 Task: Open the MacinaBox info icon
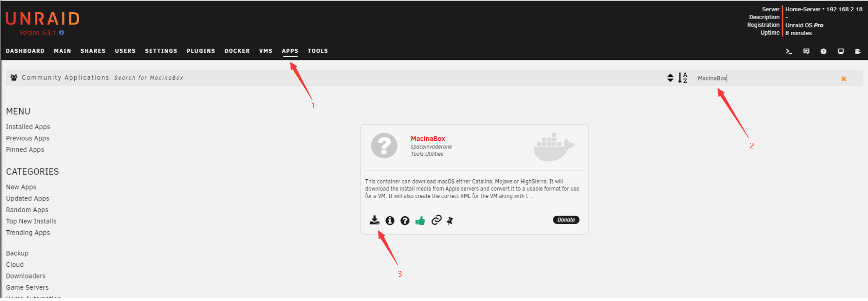(x=390, y=220)
